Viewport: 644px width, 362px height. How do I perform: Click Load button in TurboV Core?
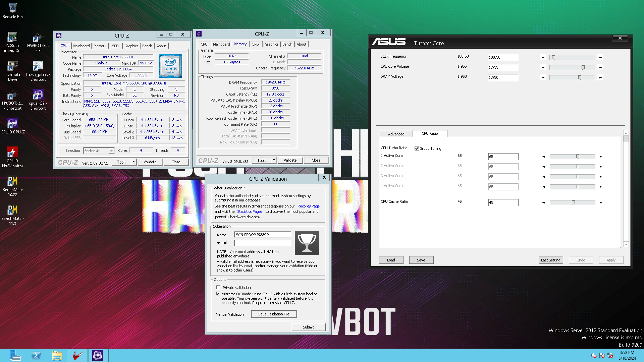click(391, 260)
